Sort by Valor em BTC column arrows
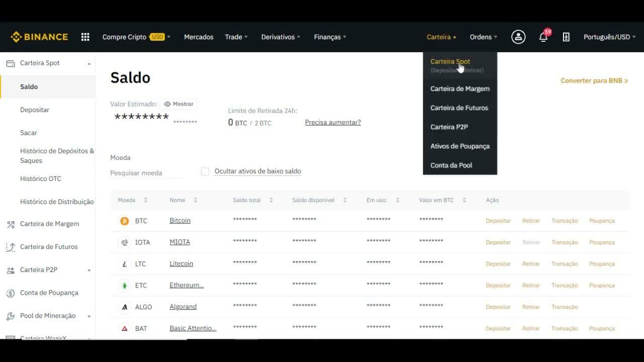Image resolution: width=644 pixels, height=362 pixels. coord(464,200)
